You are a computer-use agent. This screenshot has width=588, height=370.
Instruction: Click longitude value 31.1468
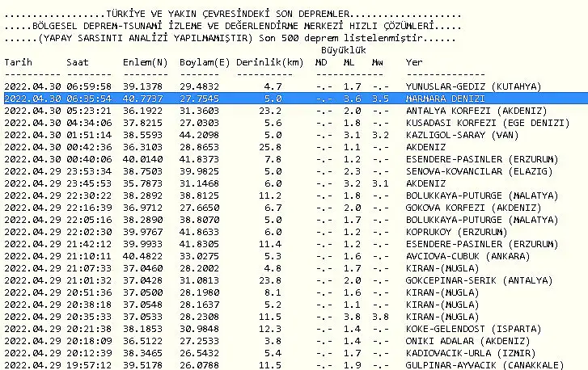pyautogui.click(x=199, y=183)
